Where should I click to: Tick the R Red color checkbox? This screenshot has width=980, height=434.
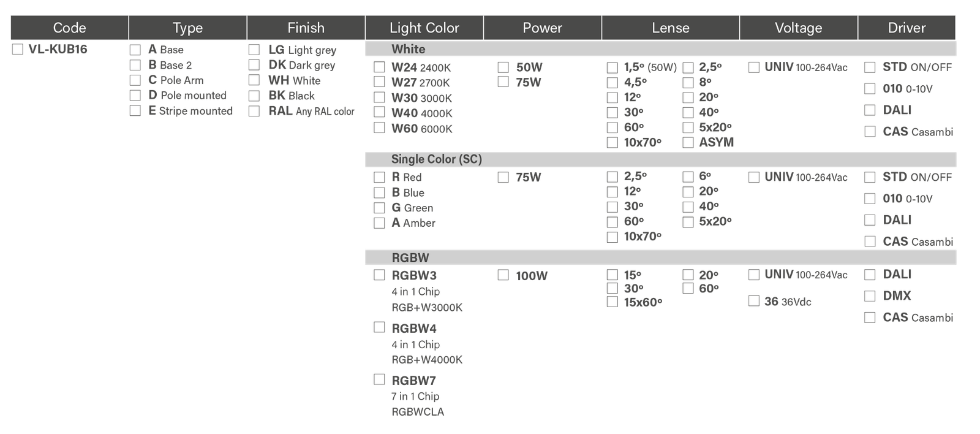379,177
